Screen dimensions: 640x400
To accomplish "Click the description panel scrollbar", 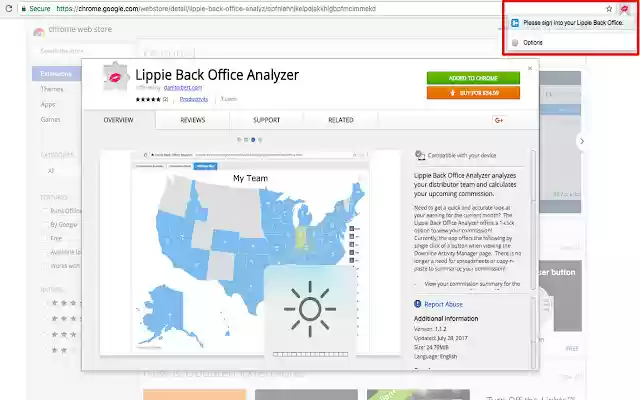I will coord(533,220).
